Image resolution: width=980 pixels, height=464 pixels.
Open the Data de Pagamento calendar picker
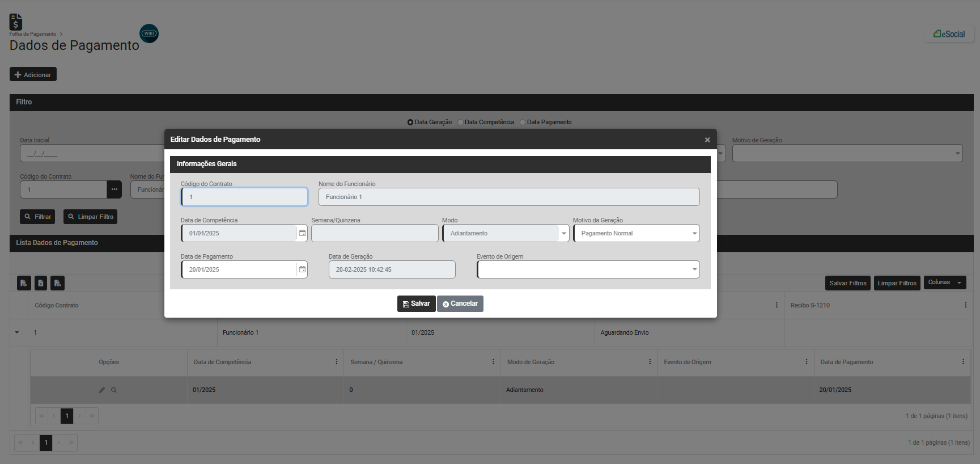[302, 269]
